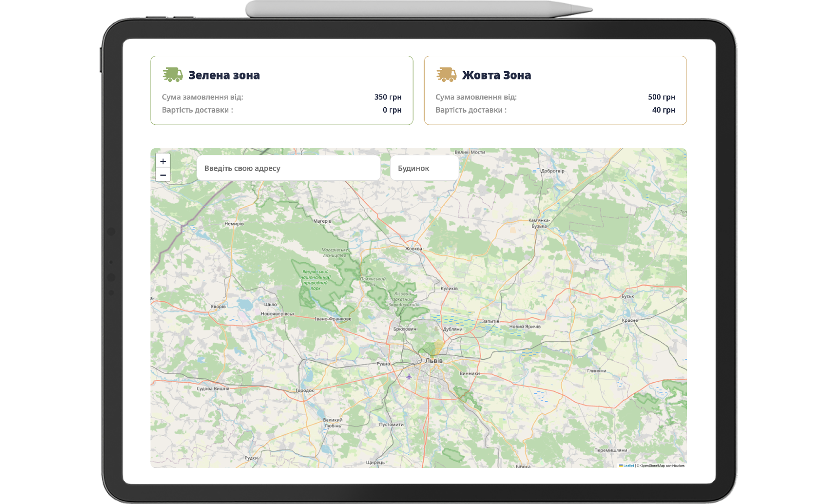This screenshot has width=837, height=504.
Task: Click the 350 грн minimum order value
Action: pyautogui.click(x=387, y=97)
